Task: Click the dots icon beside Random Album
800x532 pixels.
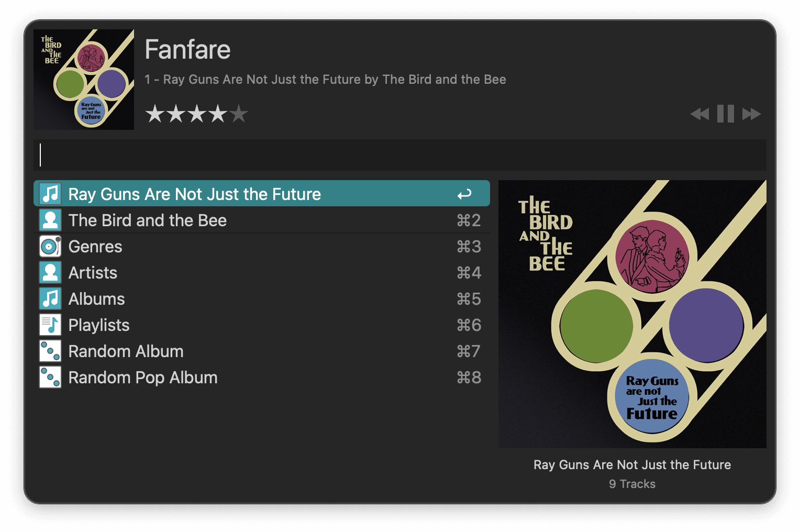Action: pos(50,351)
